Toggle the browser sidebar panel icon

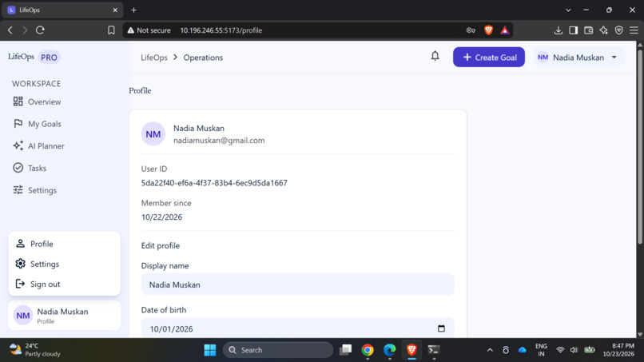point(574,30)
